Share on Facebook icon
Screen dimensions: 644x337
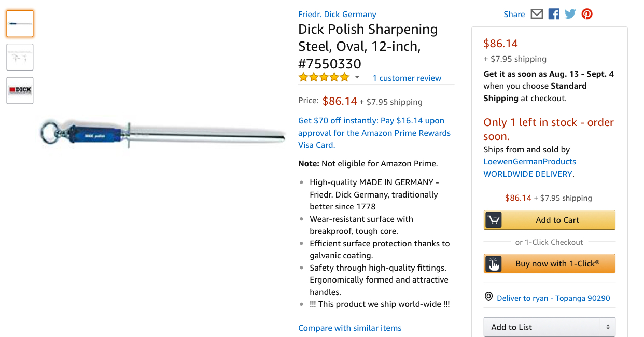tap(554, 14)
